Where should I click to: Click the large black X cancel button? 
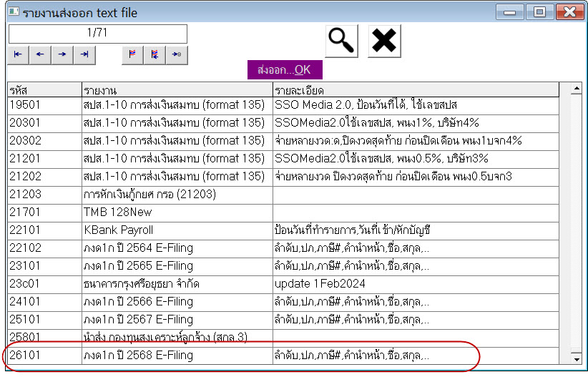pos(384,41)
